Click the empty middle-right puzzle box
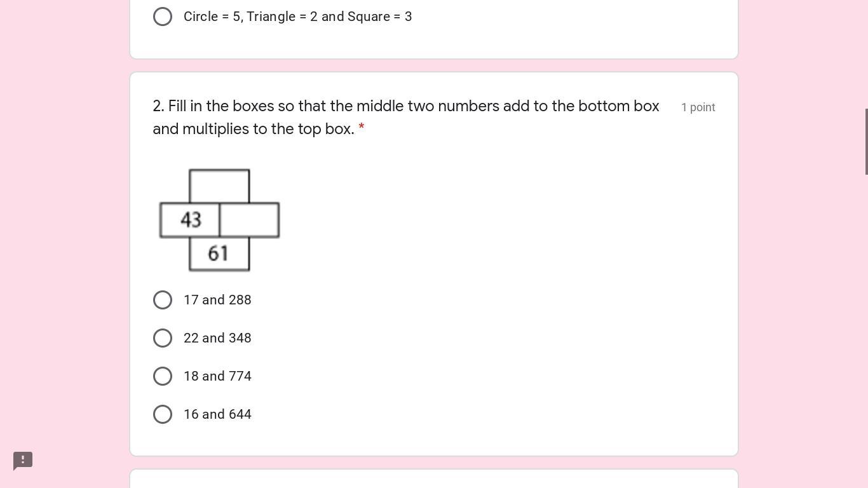868x488 pixels. pyautogui.click(x=249, y=220)
